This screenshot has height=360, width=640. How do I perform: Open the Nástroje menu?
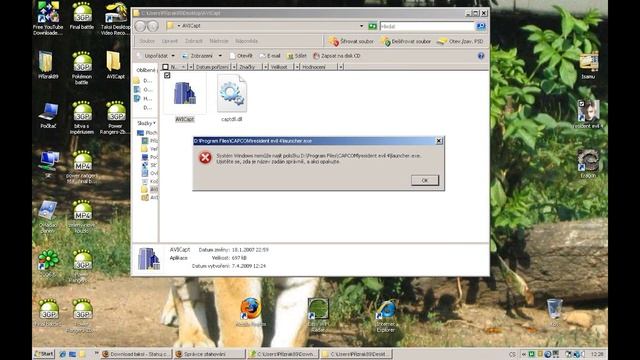219,41
